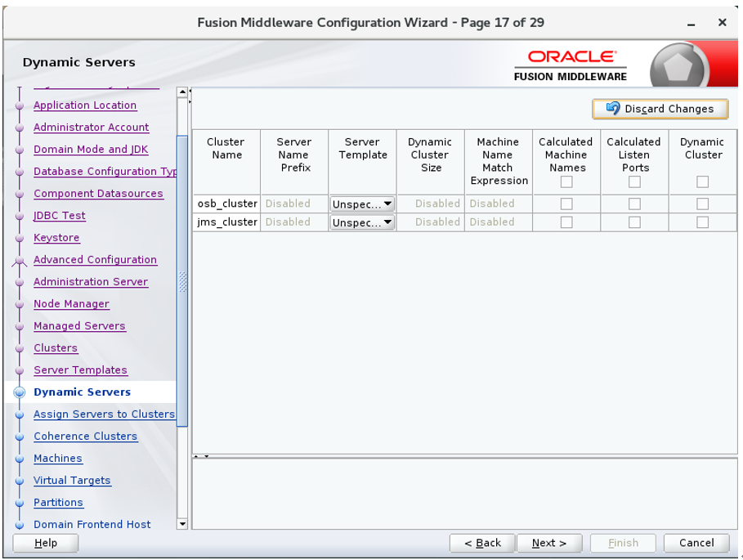Open the Virtual Targets step
743x560 pixels.
[x=73, y=481]
